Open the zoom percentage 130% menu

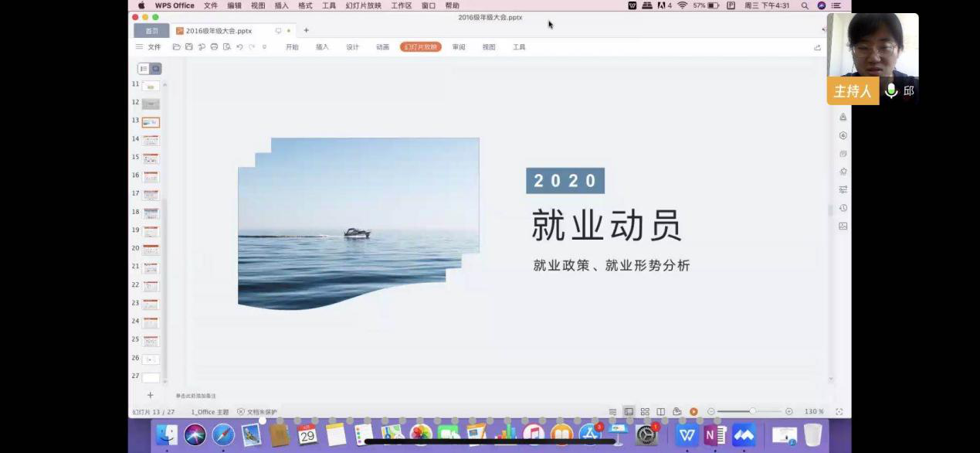click(x=814, y=412)
